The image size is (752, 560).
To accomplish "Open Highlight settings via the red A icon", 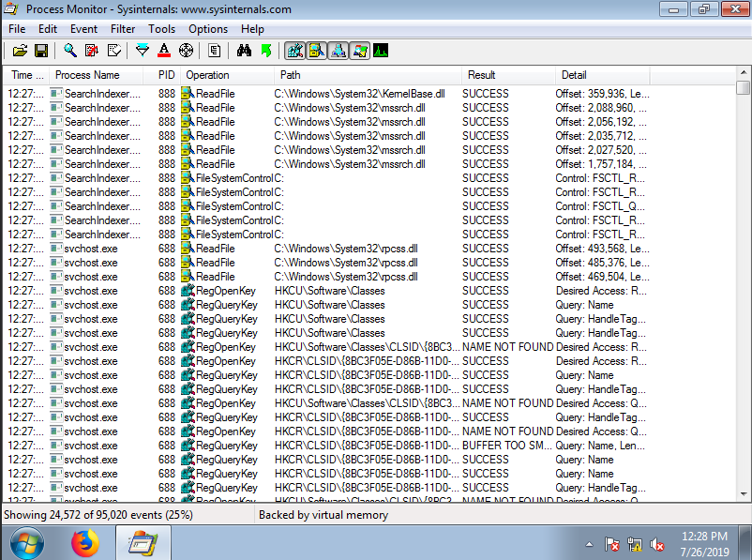I will point(164,51).
